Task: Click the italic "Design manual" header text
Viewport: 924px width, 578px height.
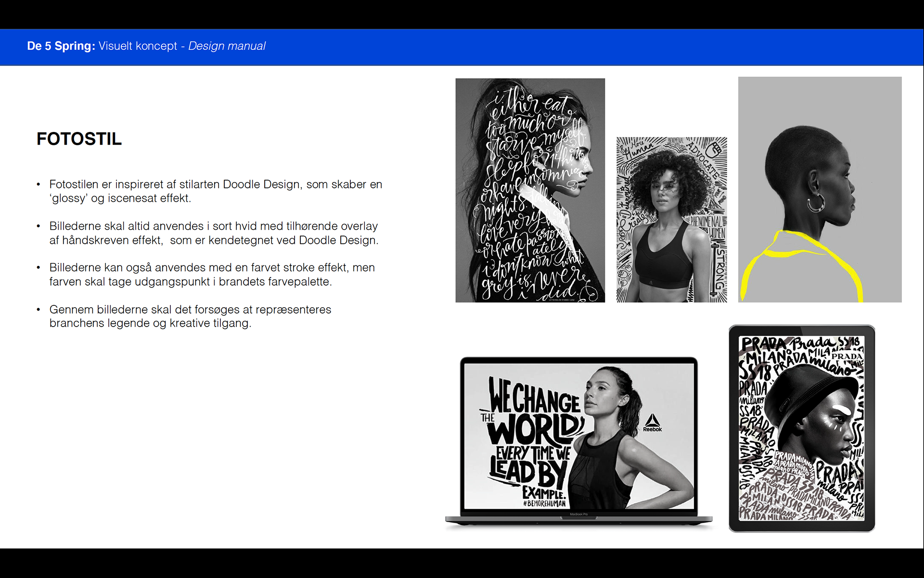Action: pyautogui.click(x=227, y=46)
